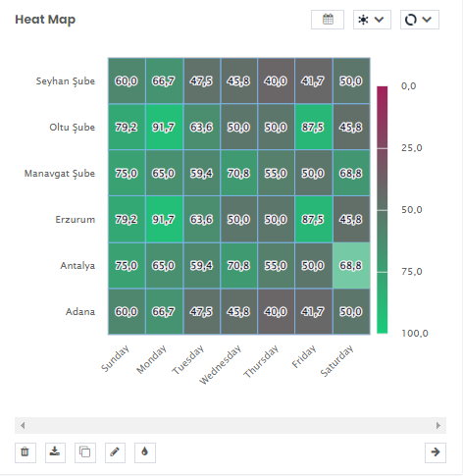Click the Friday axis label

click(x=304, y=356)
